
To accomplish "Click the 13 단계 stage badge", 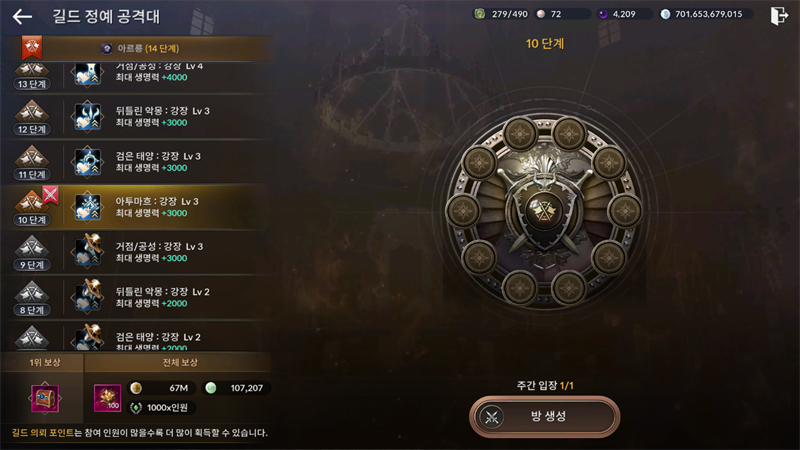I will point(32,77).
